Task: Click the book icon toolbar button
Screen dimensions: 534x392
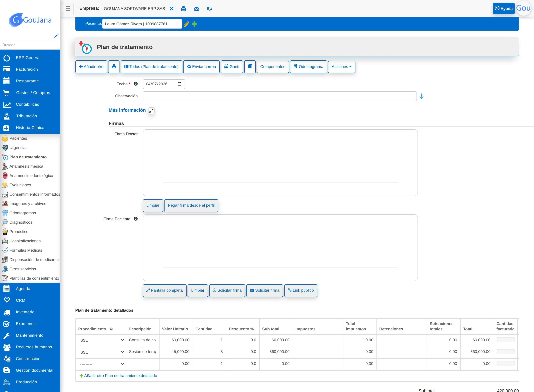Action: 250,67
